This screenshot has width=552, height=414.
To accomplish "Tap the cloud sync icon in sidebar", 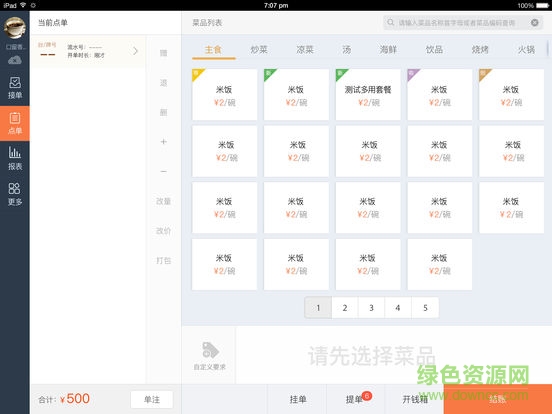I will pyautogui.click(x=15, y=60).
